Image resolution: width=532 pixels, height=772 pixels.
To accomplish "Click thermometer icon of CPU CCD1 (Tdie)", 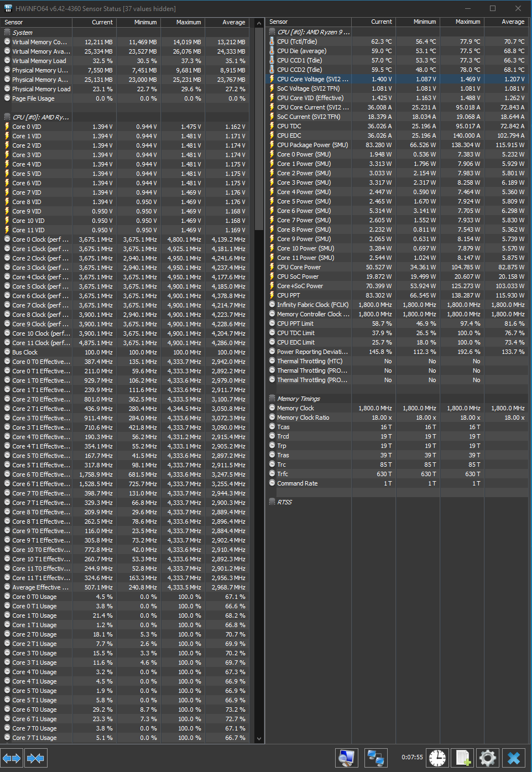I will pyautogui.click(x=272, y=60).
